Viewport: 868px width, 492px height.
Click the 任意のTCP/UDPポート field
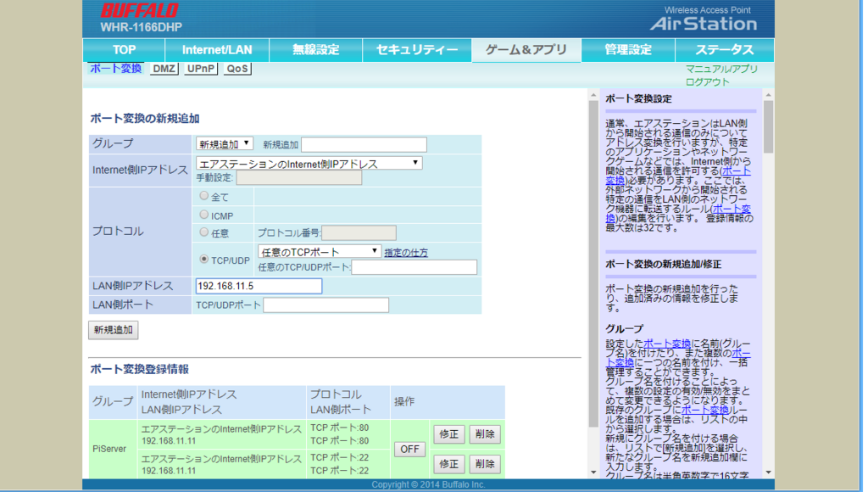coord(414,267)
